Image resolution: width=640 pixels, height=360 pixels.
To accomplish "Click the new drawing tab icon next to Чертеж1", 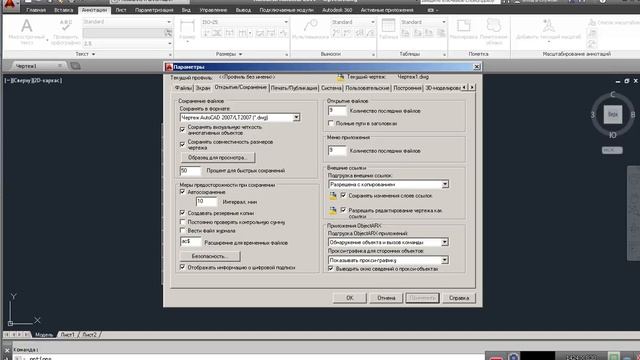I will 75,66.
